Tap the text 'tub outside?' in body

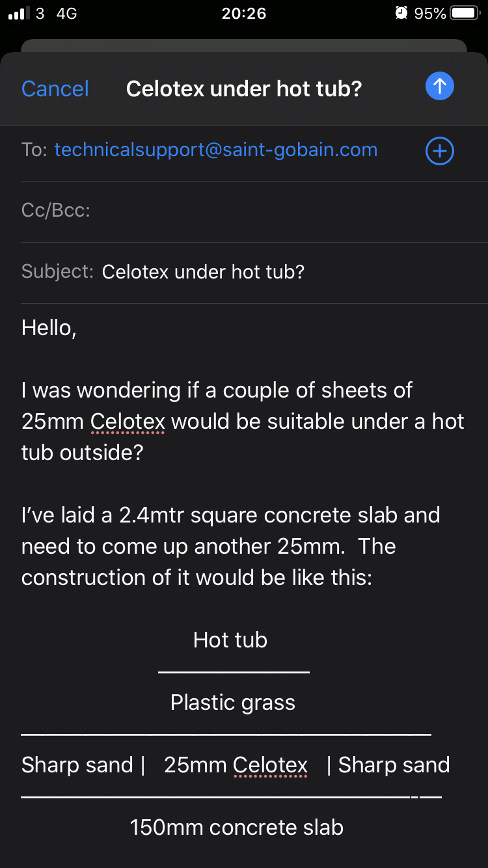coord(82,453)
